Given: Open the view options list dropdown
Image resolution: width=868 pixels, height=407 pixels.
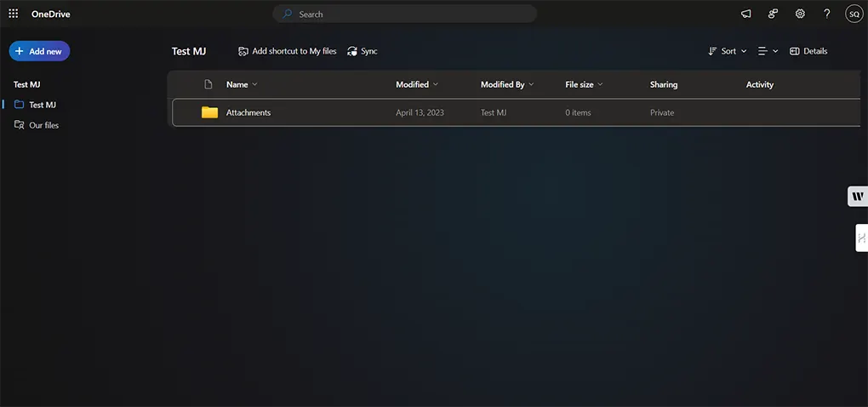Looking at the screenshot, I should click(x=768, y=51).
